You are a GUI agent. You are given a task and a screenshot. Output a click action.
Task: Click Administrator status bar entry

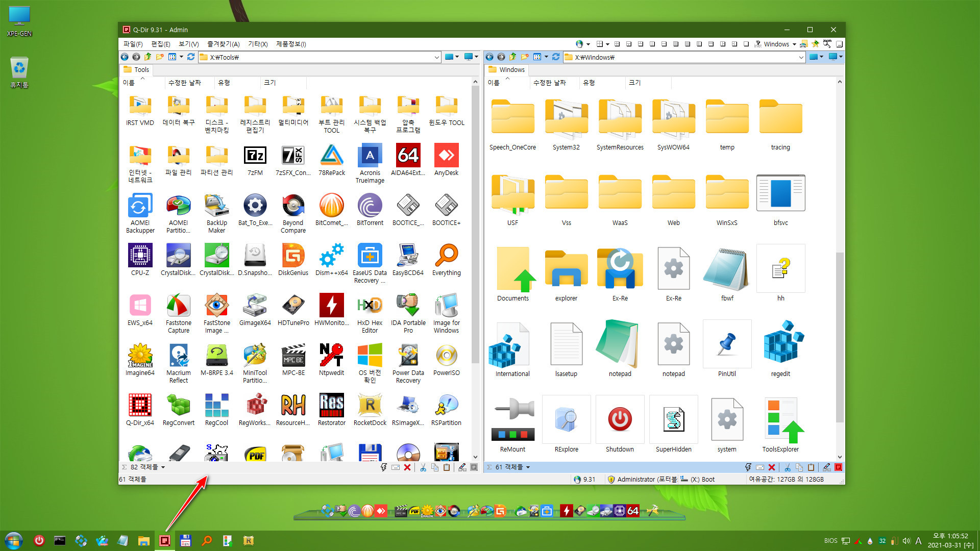643,480
